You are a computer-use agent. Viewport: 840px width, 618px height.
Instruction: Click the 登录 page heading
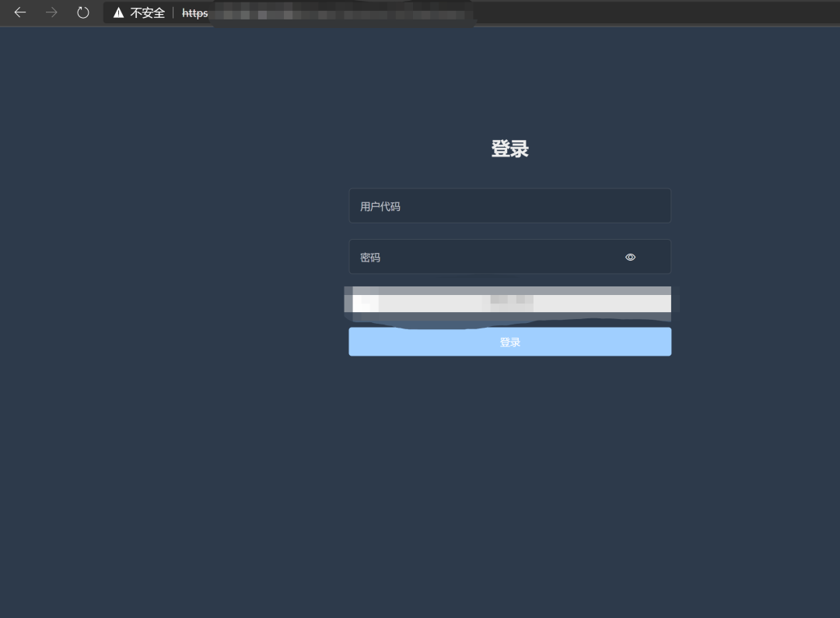tap(509, 149)
